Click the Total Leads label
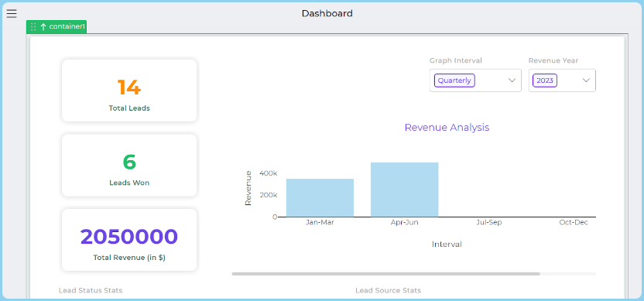 129,108
